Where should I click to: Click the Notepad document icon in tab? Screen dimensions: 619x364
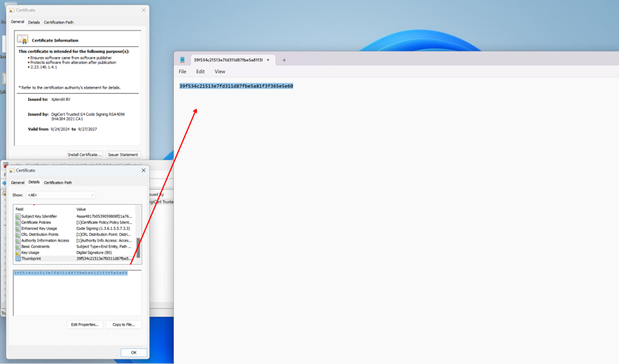pos(183,60)
